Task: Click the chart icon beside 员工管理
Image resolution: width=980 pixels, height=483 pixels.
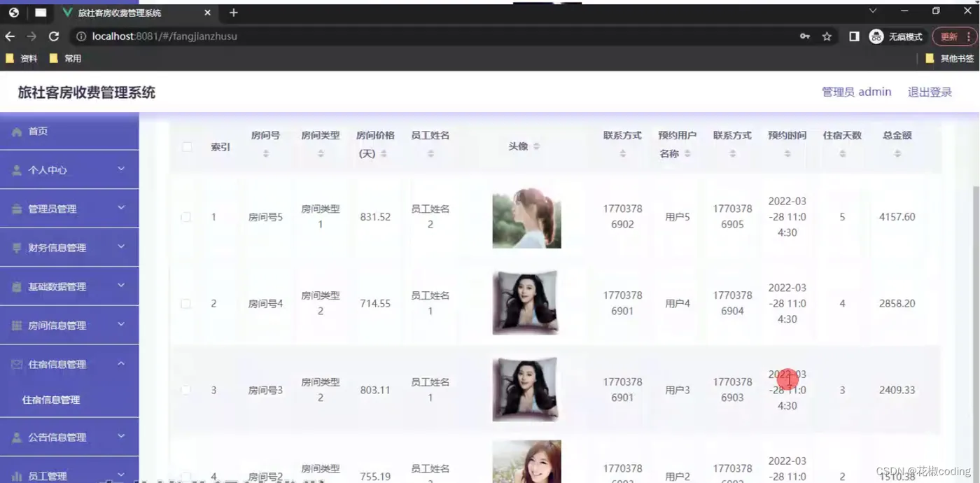Action: pos(17,477)
